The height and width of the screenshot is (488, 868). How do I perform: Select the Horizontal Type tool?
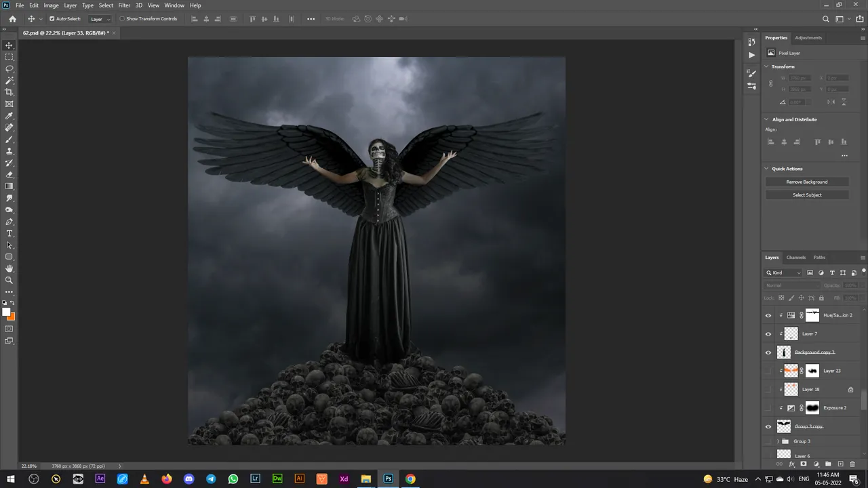pos(9,233)
